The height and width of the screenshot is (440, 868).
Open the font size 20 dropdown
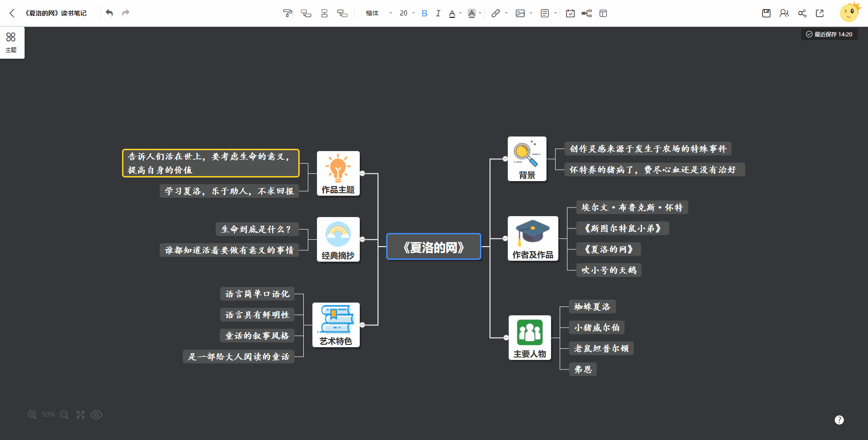[407, 13]
